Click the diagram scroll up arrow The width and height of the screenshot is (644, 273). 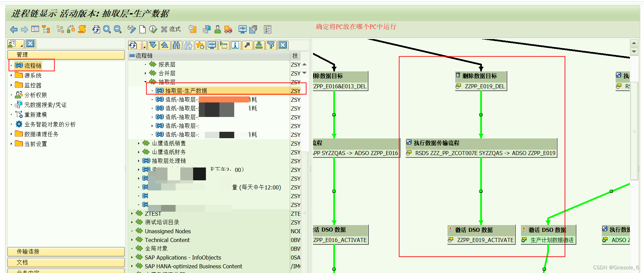coord(634,43)
